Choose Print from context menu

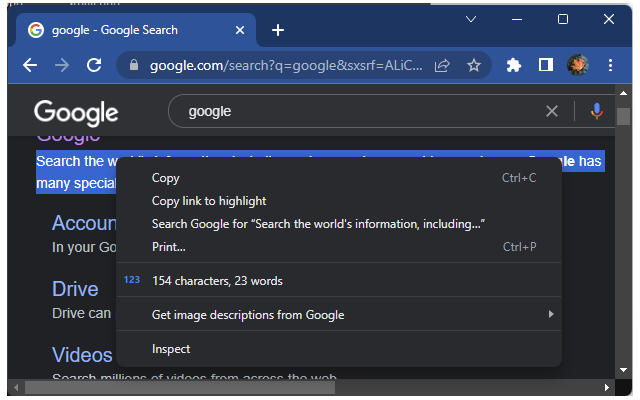[x=339, y=247]
